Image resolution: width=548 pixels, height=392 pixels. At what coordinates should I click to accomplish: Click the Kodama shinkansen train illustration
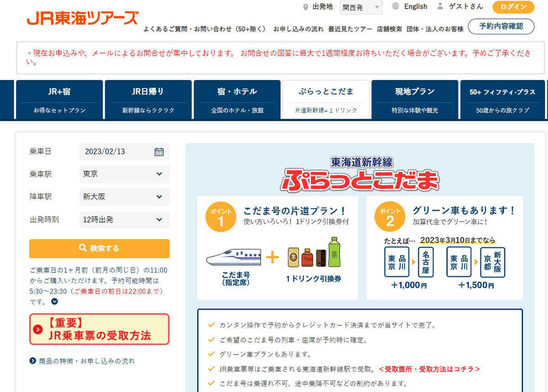pos(233,257)
